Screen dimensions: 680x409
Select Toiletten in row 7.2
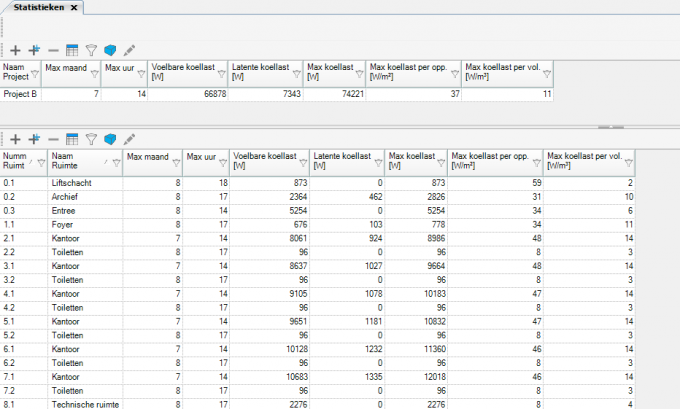click(67, 391)
